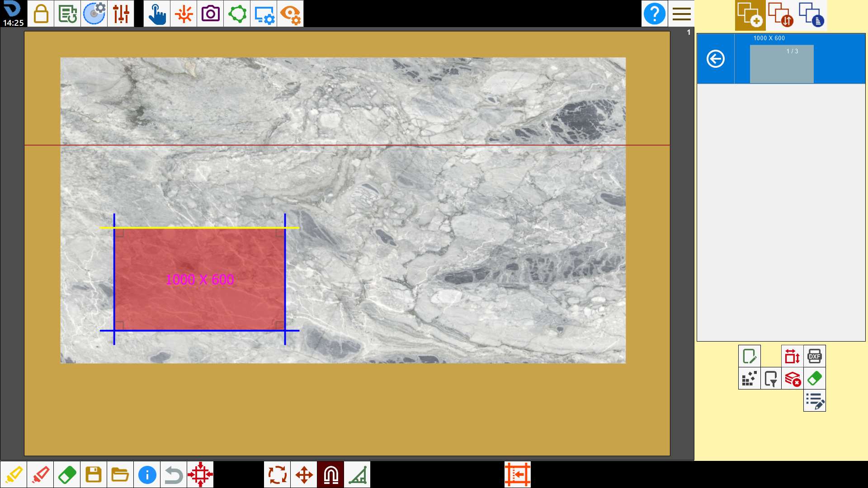This screenshot has height=488, width=868.
Task: Click the undo arrow icon
Action: click(x=174, y=474)
